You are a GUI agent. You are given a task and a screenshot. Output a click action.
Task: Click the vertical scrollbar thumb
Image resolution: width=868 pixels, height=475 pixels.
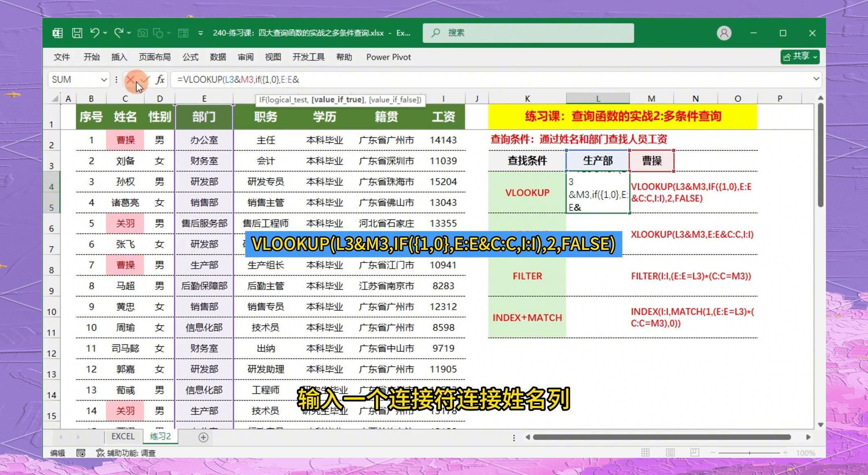coord(821,155)
